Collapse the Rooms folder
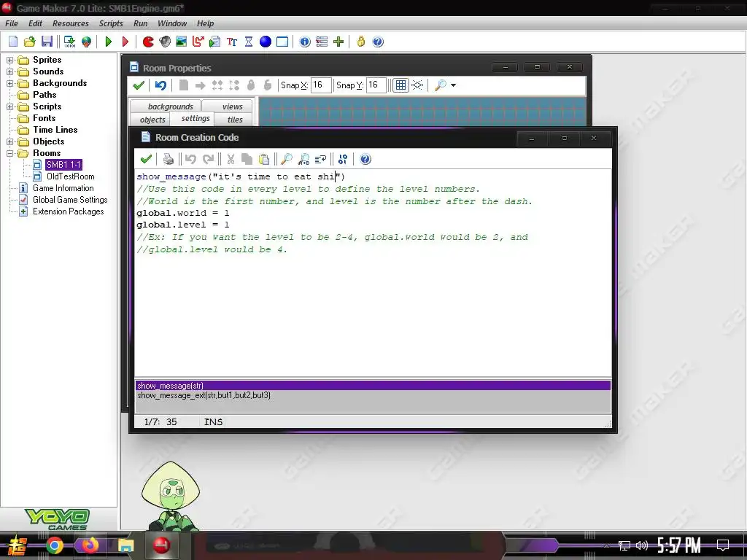Image resolution: width=747 pixels, height=560 pixels. [9, 153]
